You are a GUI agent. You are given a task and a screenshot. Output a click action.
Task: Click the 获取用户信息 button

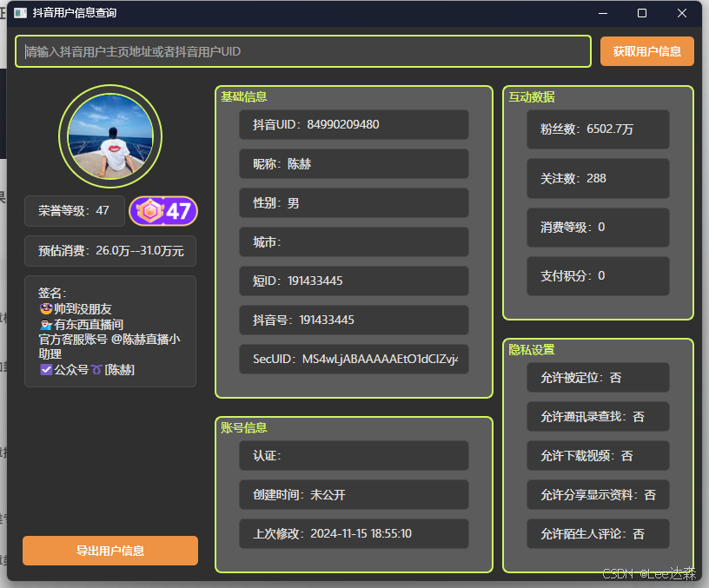click(647, 51)
